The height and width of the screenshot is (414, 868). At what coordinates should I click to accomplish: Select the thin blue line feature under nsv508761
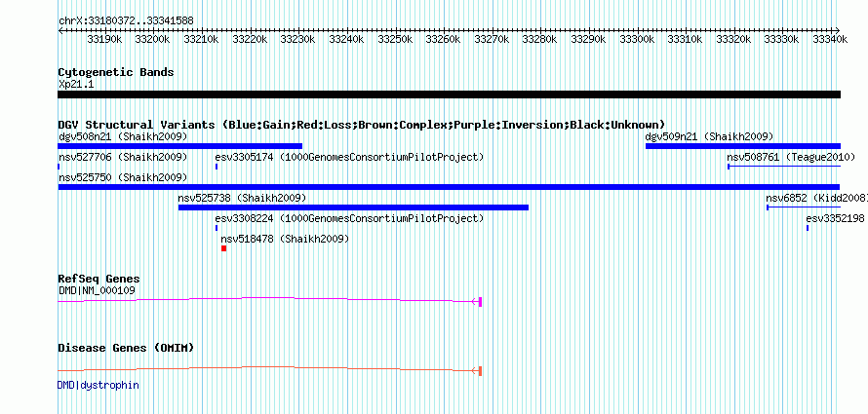784,167
